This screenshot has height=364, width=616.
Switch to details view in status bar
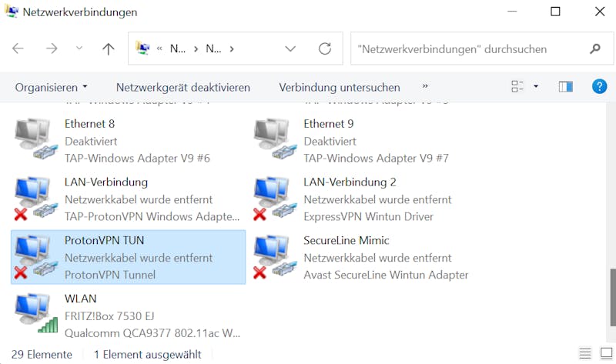point(585,353)
